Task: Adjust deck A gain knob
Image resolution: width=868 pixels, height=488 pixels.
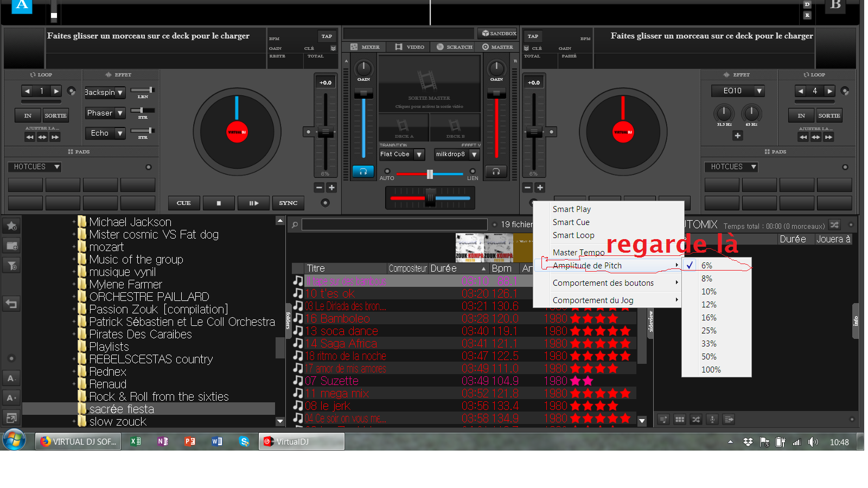Action: 363,68
